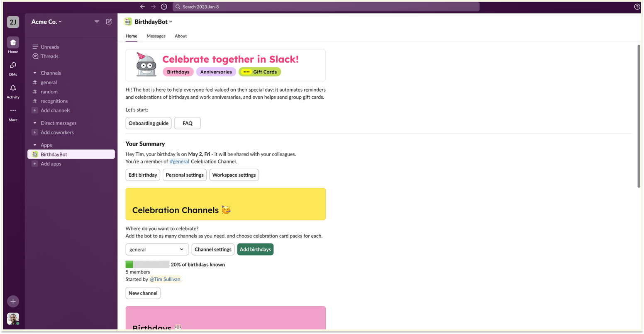Click the history clock icon
The width and height of the screenshot is (644, 334).
click(x=164, y=7)
